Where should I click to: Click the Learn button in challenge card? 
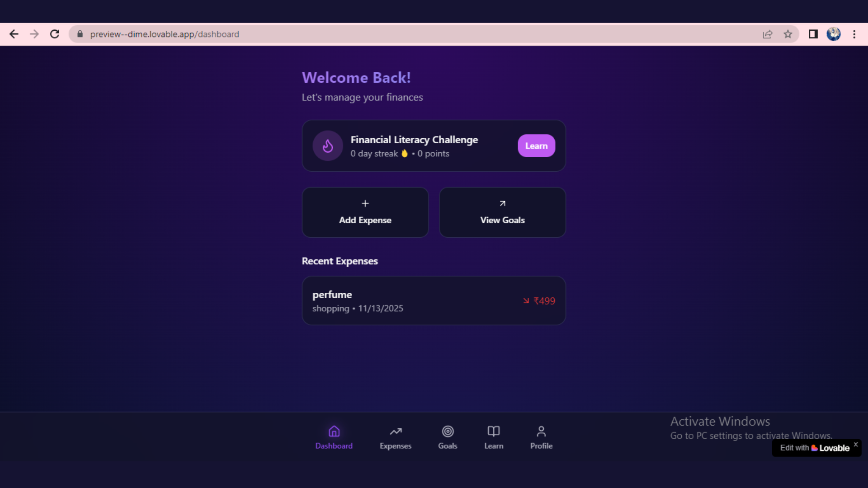pyautogui.click(x=536, y=146)
